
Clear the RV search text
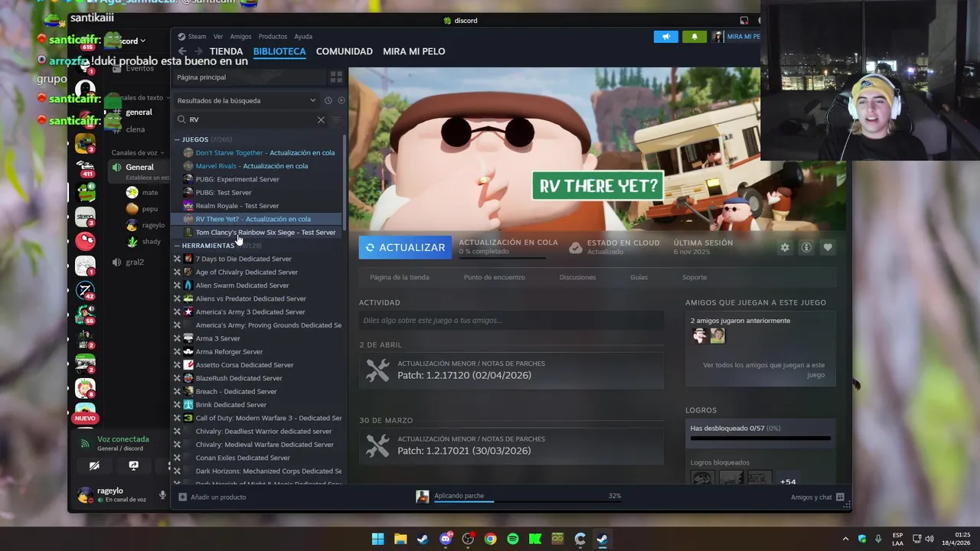click(321, 119)
